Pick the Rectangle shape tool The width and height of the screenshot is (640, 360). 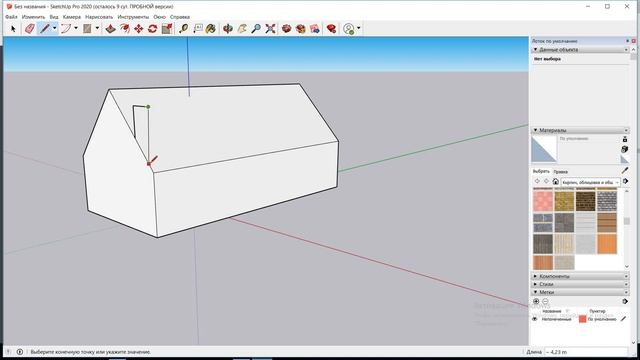[87, 29]
